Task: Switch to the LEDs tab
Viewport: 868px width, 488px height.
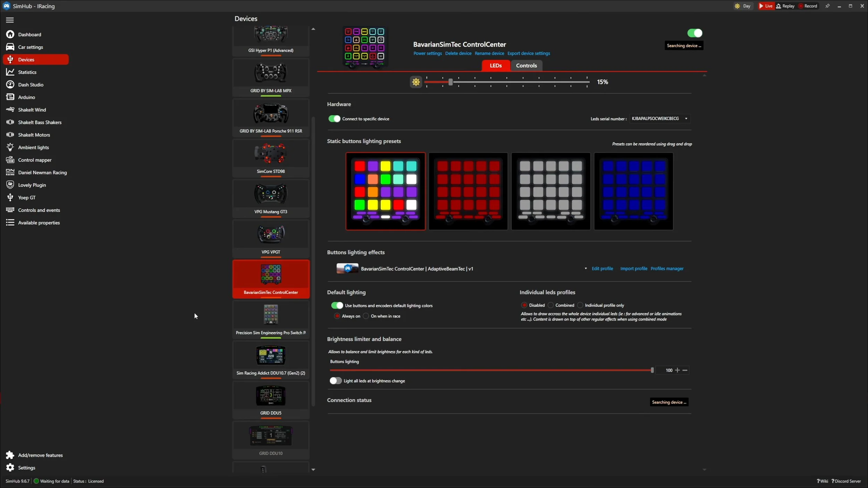Action: [x=495, y=65]
